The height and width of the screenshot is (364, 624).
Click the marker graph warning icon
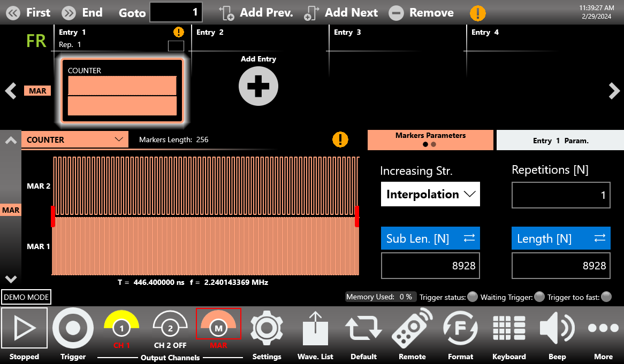click(x=340, y=140)
